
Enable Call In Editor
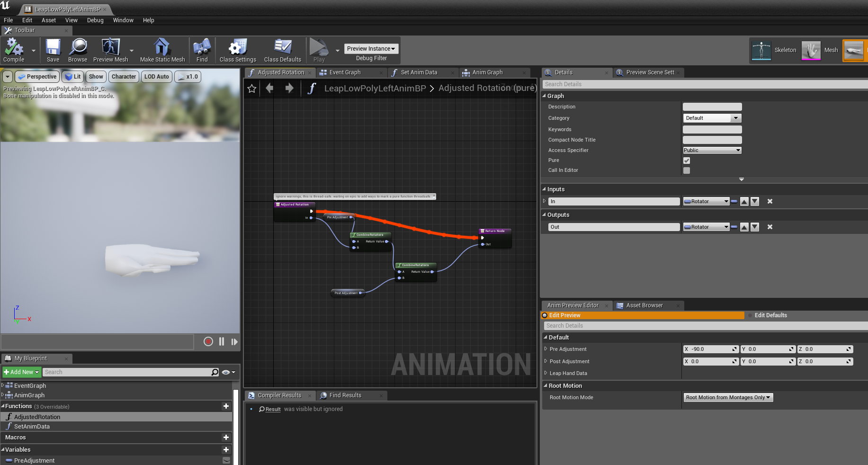click(686, 170)
